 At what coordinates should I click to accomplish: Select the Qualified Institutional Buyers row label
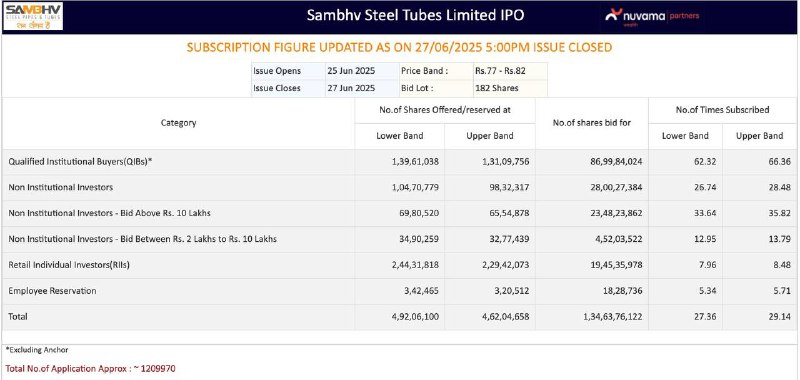(81, 162)
